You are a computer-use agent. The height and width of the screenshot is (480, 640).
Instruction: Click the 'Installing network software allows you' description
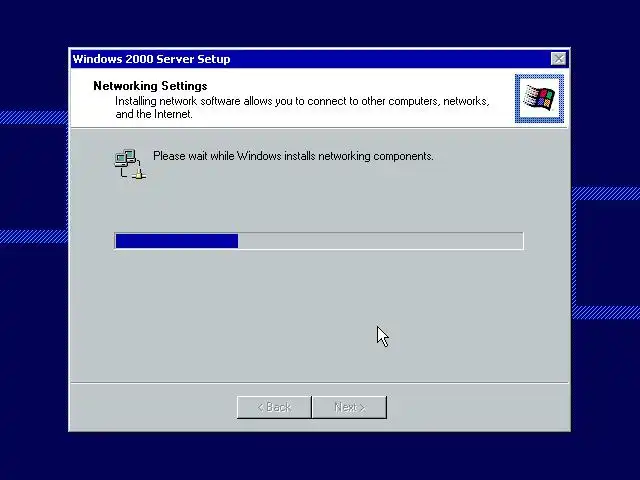tap(302, 107)
